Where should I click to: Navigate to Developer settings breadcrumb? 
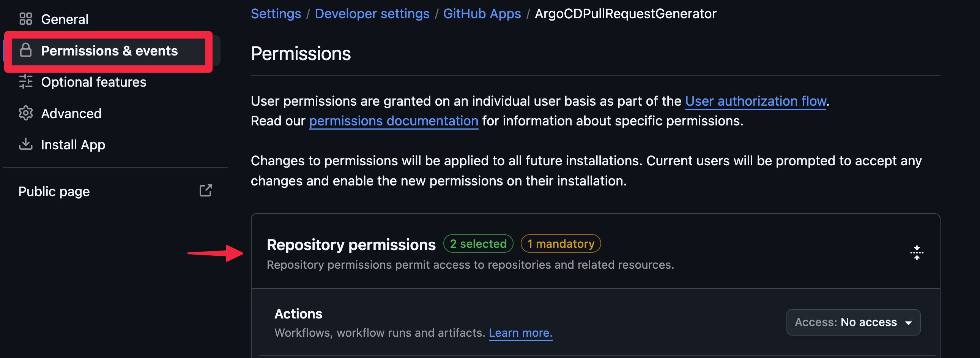click(x=372, y=14)
